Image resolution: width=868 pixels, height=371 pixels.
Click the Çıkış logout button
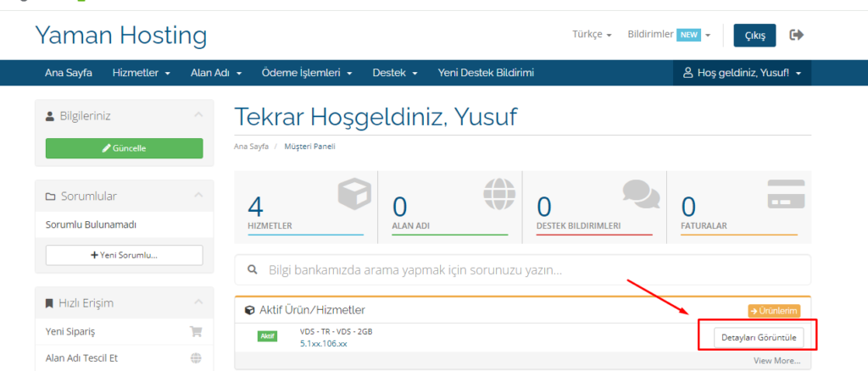pos(754,36)
